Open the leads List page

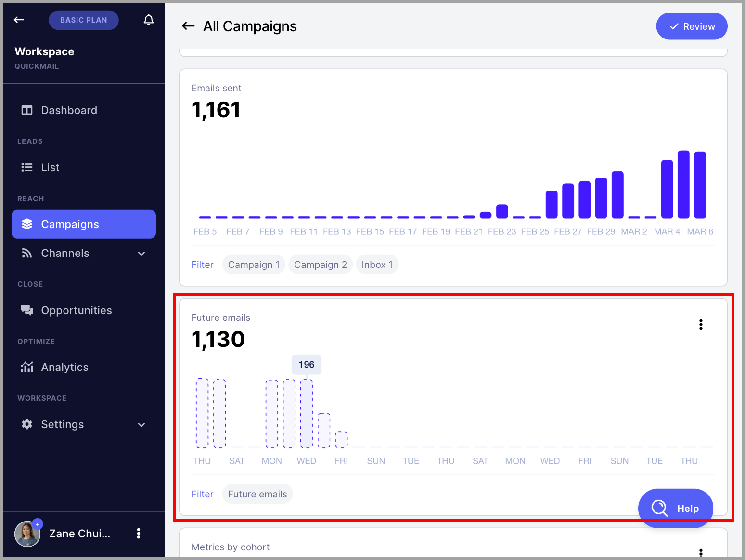point(84,167)
